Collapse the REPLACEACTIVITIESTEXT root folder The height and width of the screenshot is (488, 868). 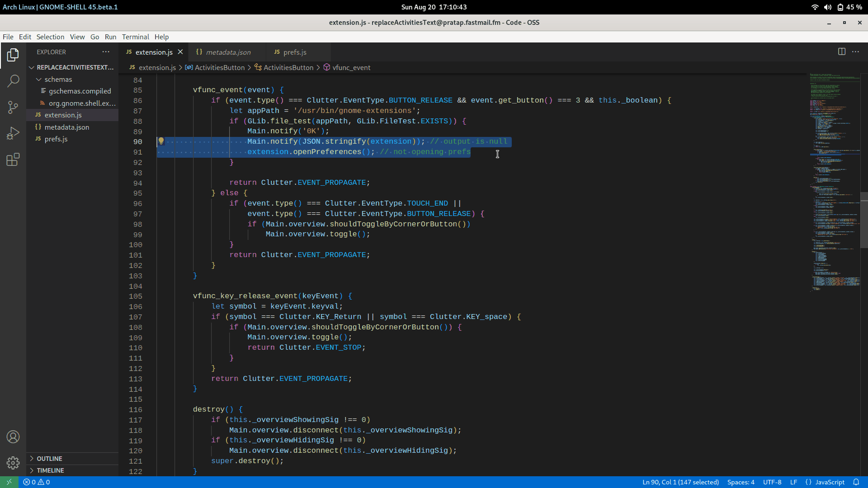click(x=72, y=67)
